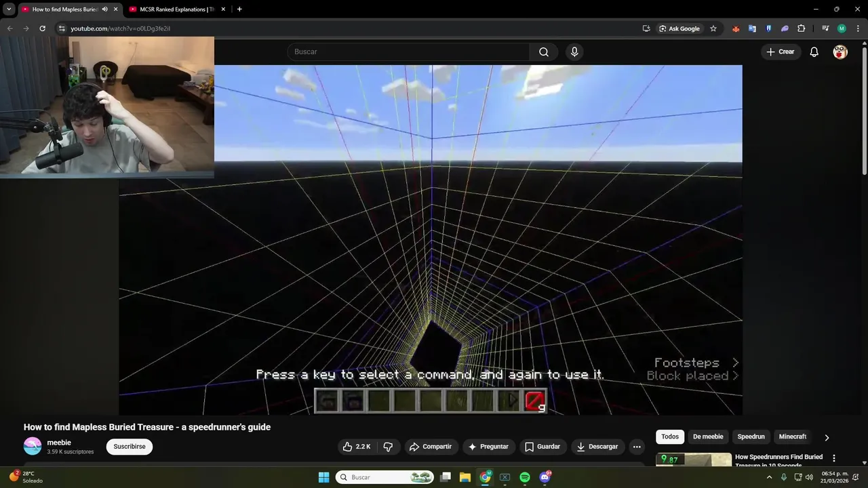
Task: Show more filter chips with the right chevron
Action: pos(827,437)
